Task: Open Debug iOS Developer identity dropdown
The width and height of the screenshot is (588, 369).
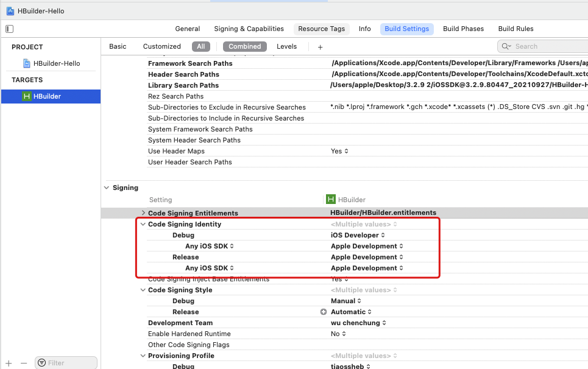Action: click(358, 235)
